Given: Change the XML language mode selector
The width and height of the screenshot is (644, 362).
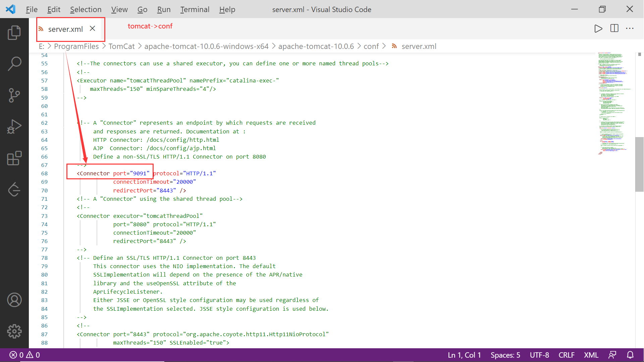Looking at the screenshot, I should tap(591, 355).
